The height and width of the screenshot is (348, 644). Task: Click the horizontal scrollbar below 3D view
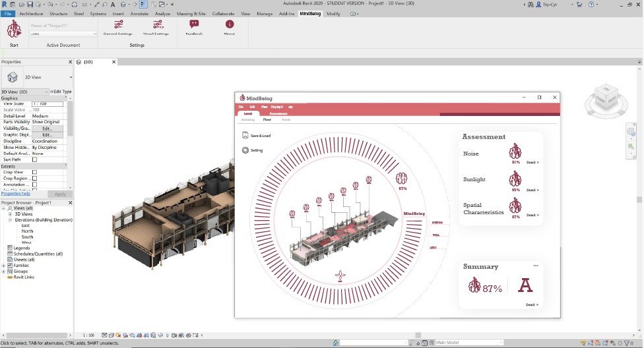418,335
